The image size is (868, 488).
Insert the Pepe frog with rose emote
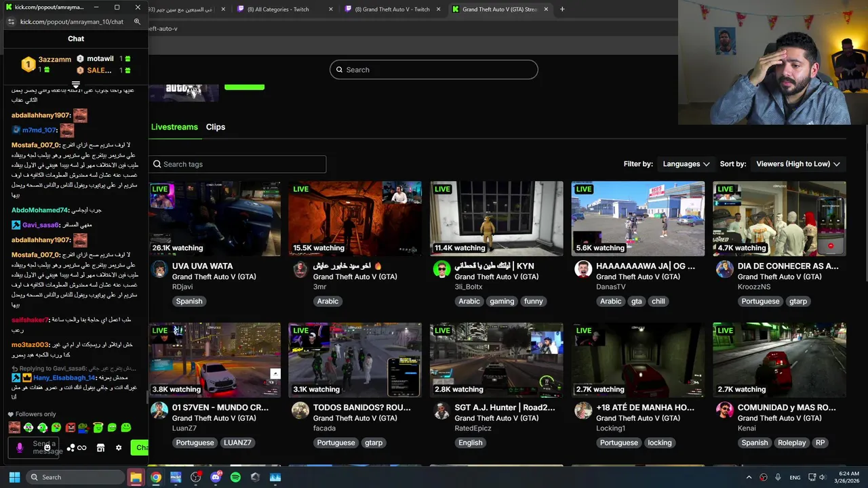[84, 428]
